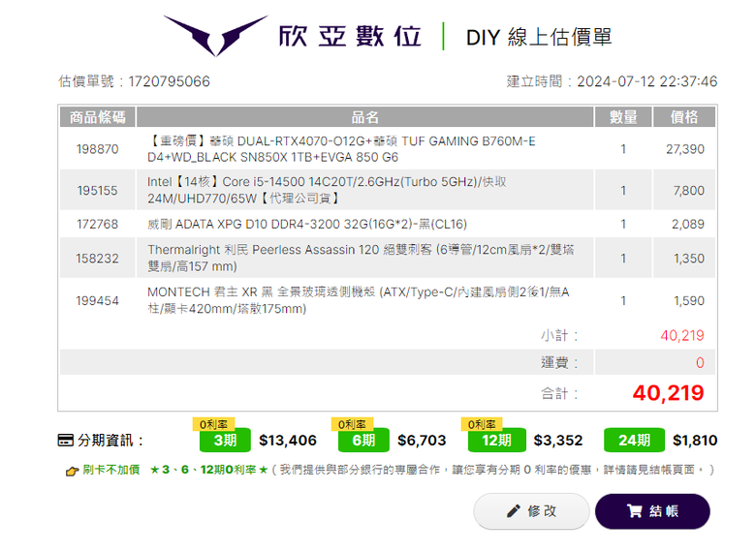Click the 欣亞數位 brand name text

[x=350, y=36]
